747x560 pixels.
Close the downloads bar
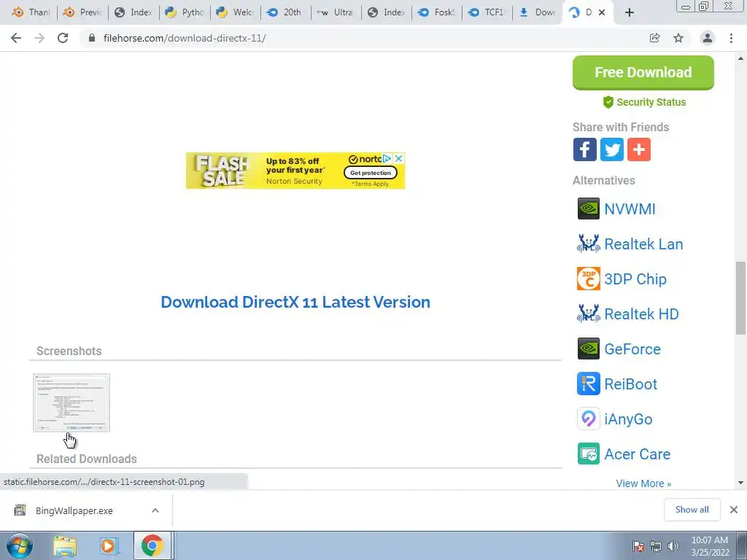pos(734,510)
